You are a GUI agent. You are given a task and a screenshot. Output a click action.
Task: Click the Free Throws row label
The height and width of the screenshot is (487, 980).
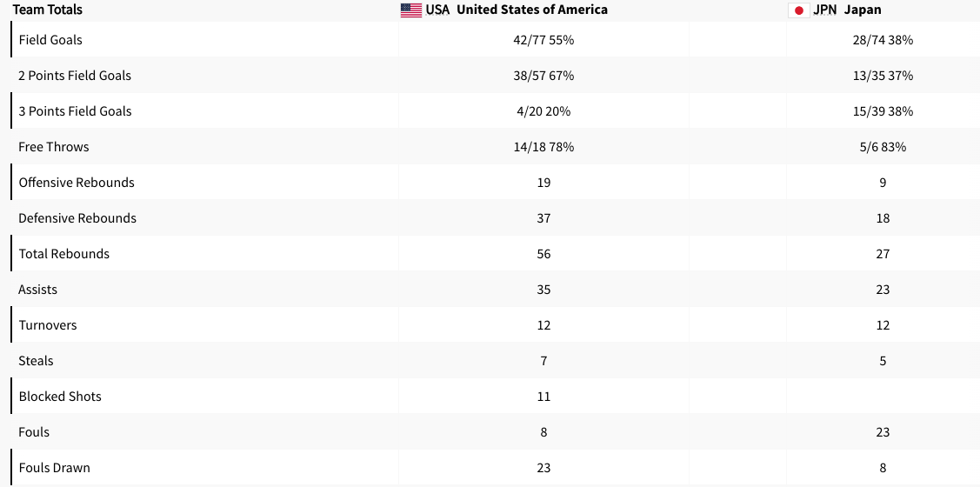point(54,147)
